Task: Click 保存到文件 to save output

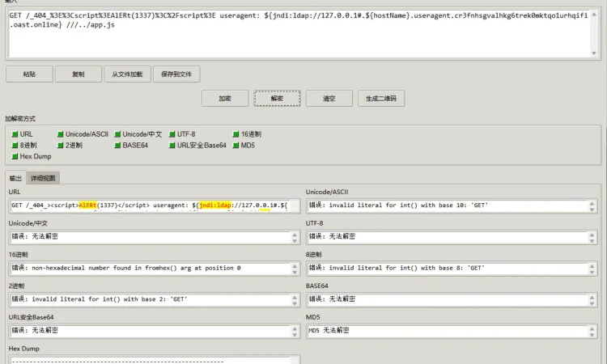Action: pyautogui.click(x=176, y=74)
